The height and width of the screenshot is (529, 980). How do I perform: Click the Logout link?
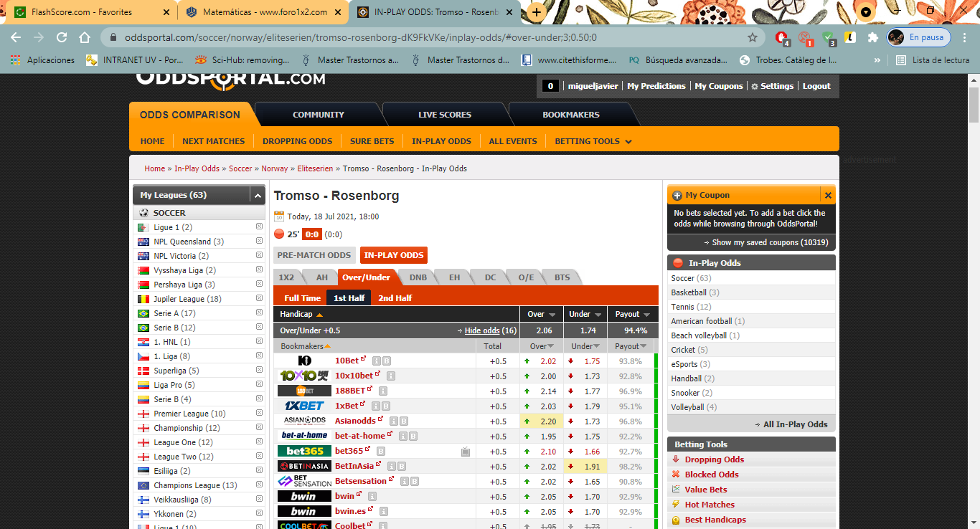tap(816, 86)
